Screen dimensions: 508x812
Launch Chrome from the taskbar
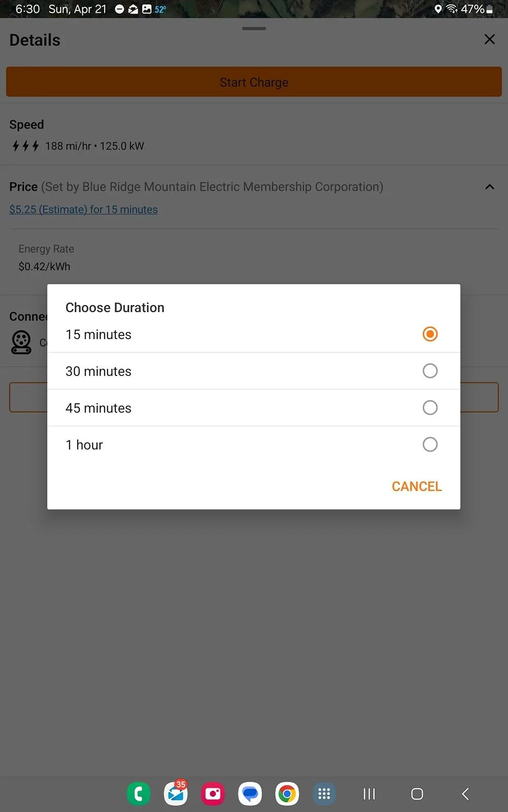(287, 794)
